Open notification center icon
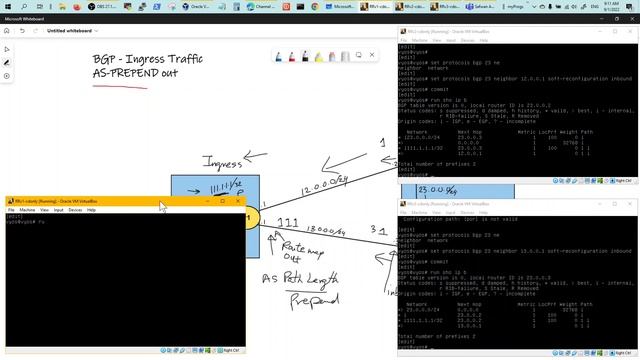640x360 pixels. 630,7
